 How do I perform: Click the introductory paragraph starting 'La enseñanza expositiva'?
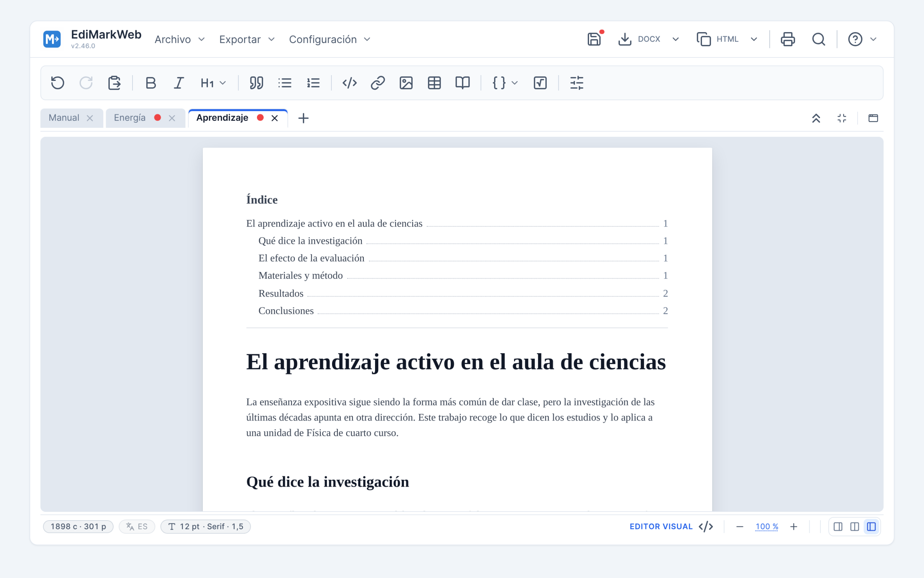(450, 417)
